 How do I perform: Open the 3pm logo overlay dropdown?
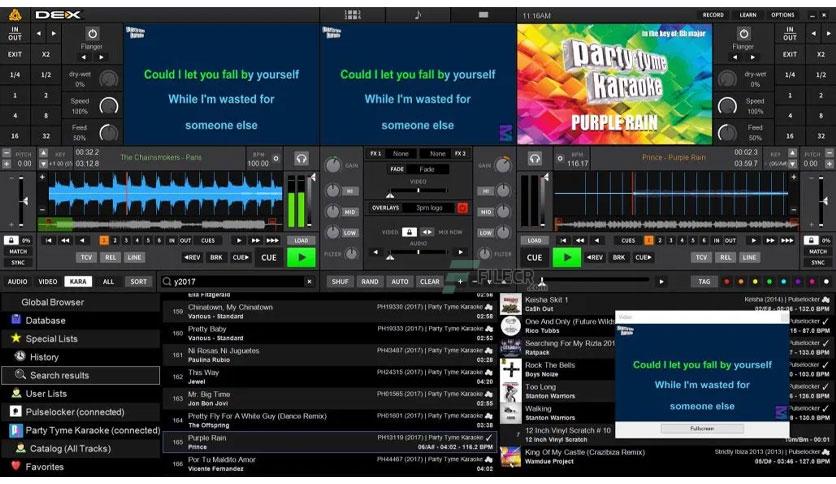(x=429, y=208)
